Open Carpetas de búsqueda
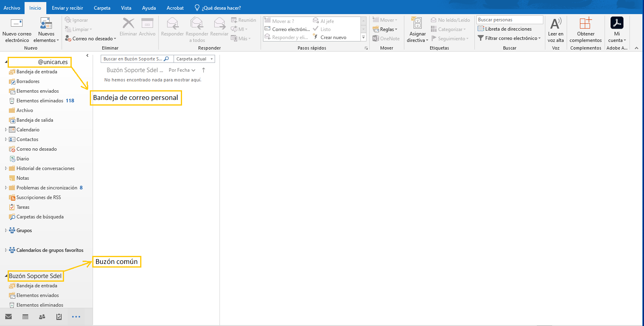The image size is (644, 326). [x=40, y=217]
